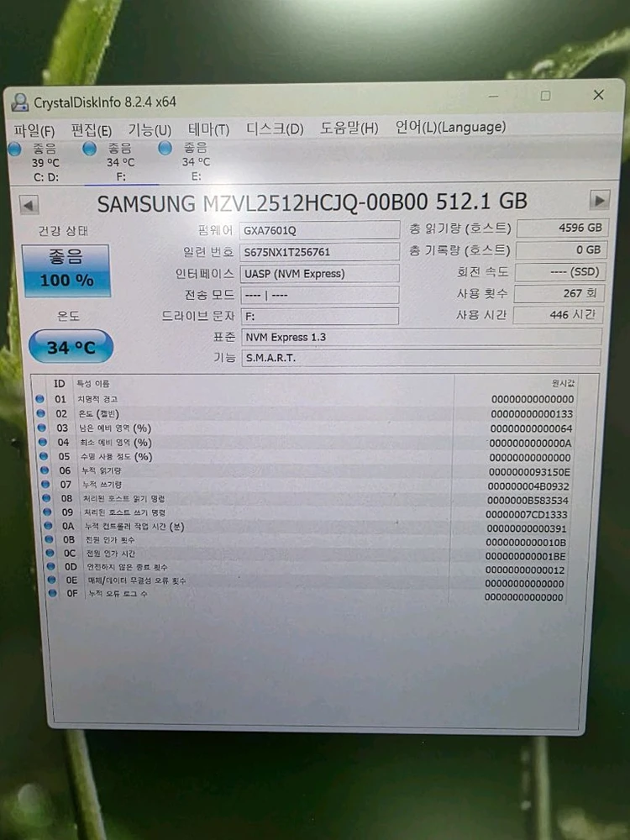Click the serial number field S675NX1T256761
The width and height of the screenshot is (630, 840).
pos(319,252)
